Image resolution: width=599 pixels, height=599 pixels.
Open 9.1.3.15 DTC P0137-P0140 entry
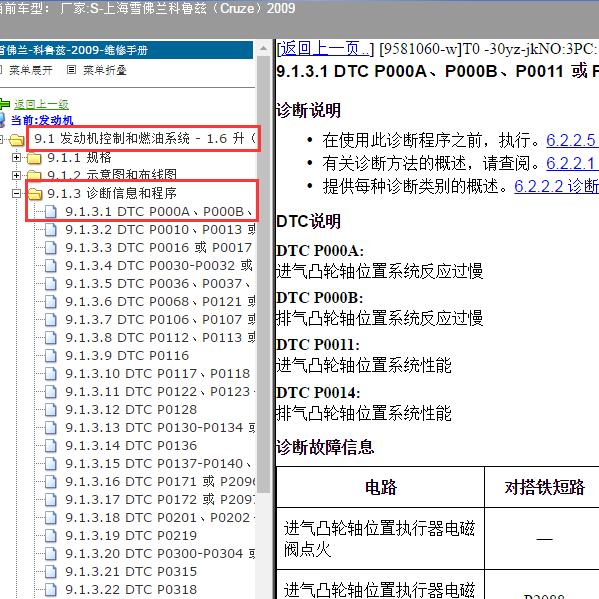(x=158, y=463)
